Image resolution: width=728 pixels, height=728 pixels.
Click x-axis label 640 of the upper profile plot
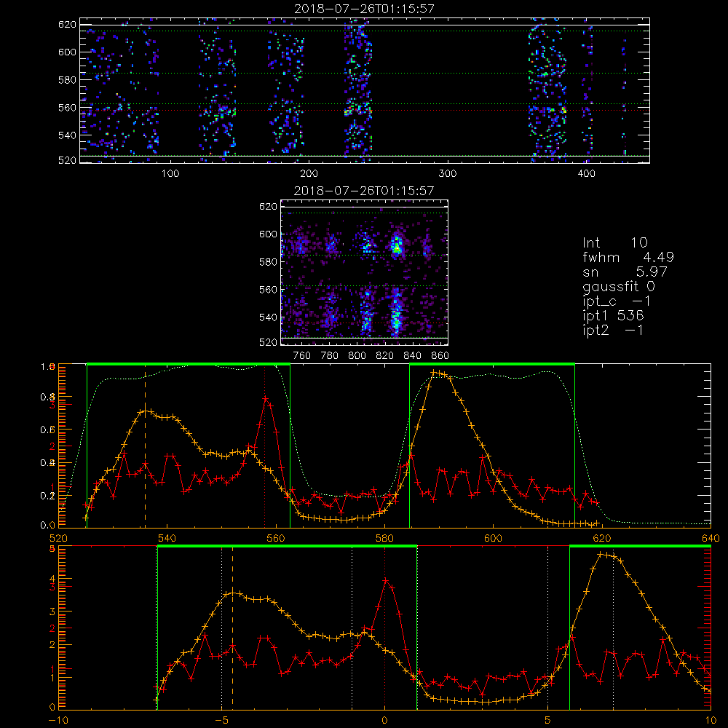click(711, 538)
